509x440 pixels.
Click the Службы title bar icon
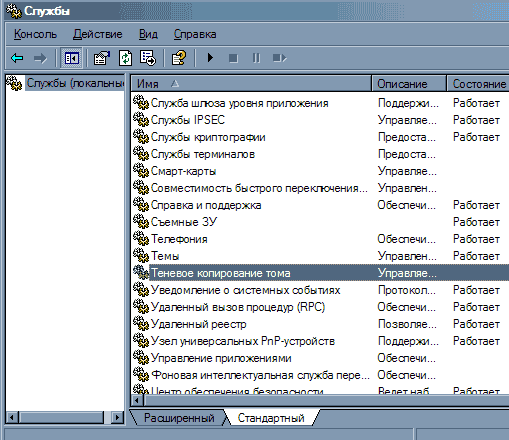[14, 11]
